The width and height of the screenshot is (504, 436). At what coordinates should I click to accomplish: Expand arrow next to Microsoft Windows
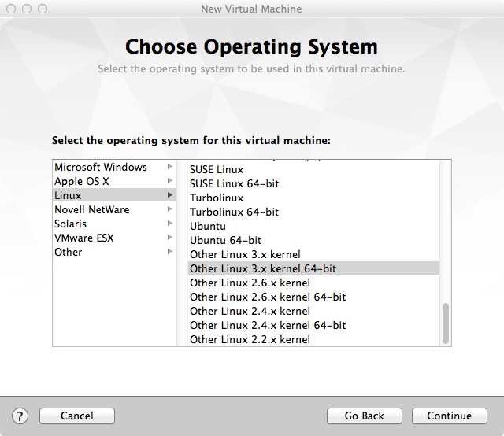[170, 166]
